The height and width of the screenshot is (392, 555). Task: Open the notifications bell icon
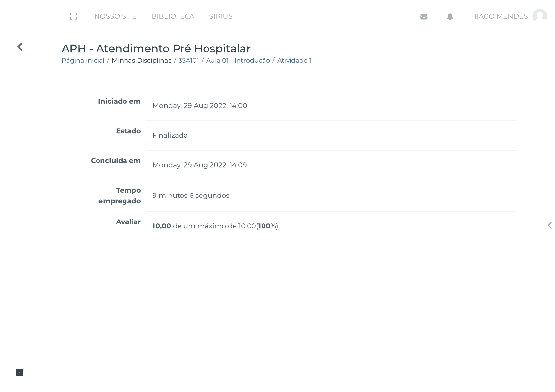[450, 17]
